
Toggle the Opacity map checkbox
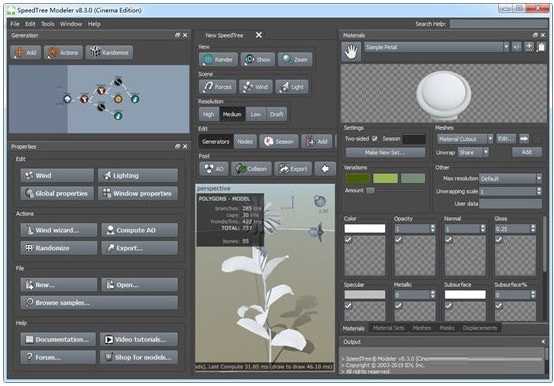click(399, 240)
